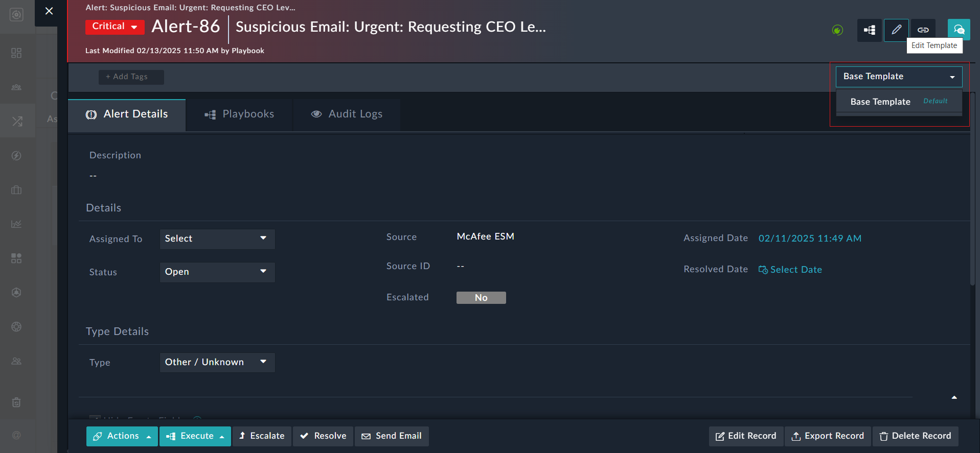
Task: Click the Export Record button
Action: 828,436
